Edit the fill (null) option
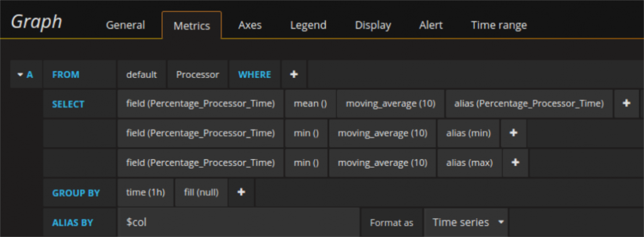Screen dimensions: 644x237 [201, 192]
